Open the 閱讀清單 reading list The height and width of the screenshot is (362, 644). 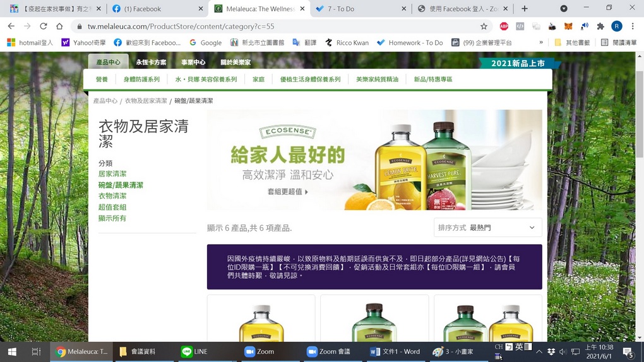[x=619, y=43]
